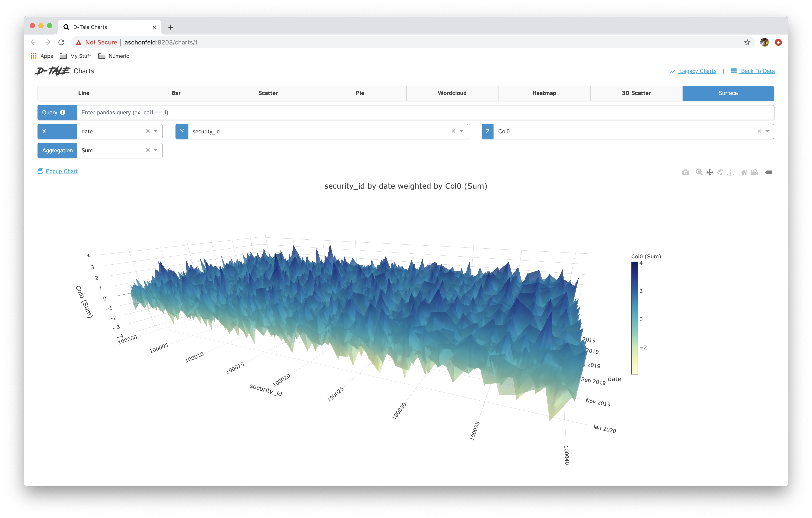Screen dimensions: 812x518
Task: Click the camera download-plot icon
Action: point(685,172)
